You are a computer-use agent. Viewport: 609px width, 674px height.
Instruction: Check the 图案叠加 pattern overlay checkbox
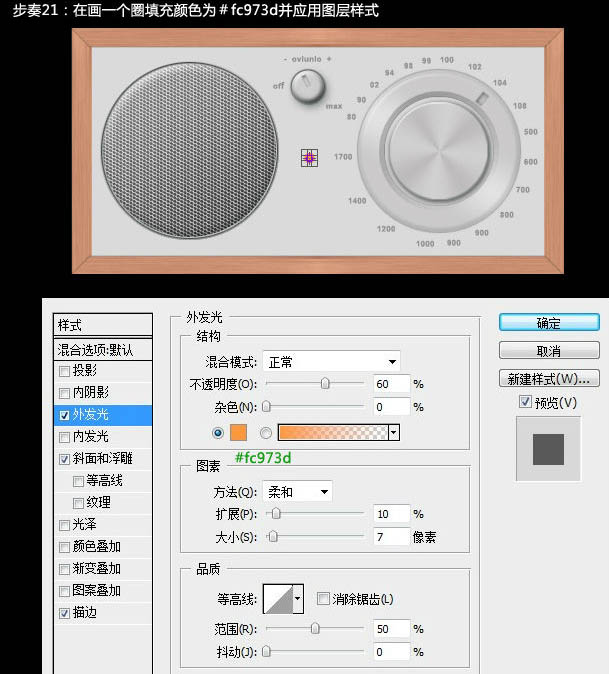point(64,591)
